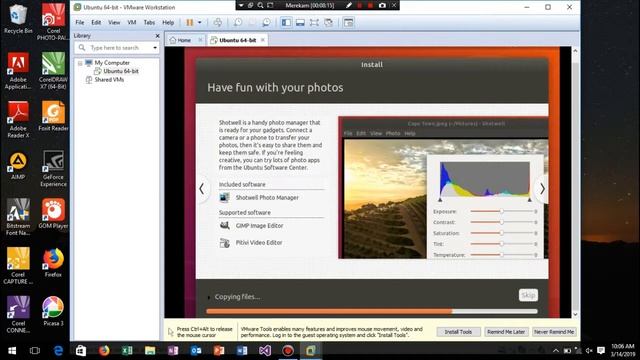Open the snapshot manager toolbar icon
This screenshot has height=360, width=640.
tap(266, 22)
